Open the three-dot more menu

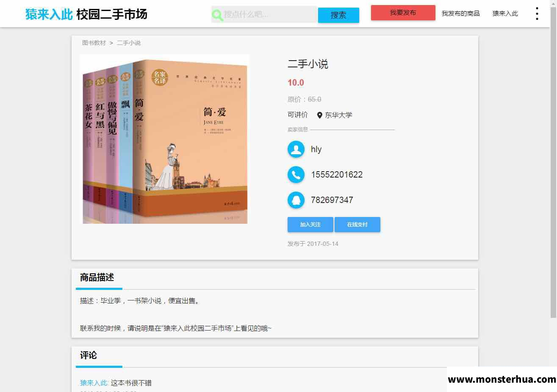pos(537,14)
